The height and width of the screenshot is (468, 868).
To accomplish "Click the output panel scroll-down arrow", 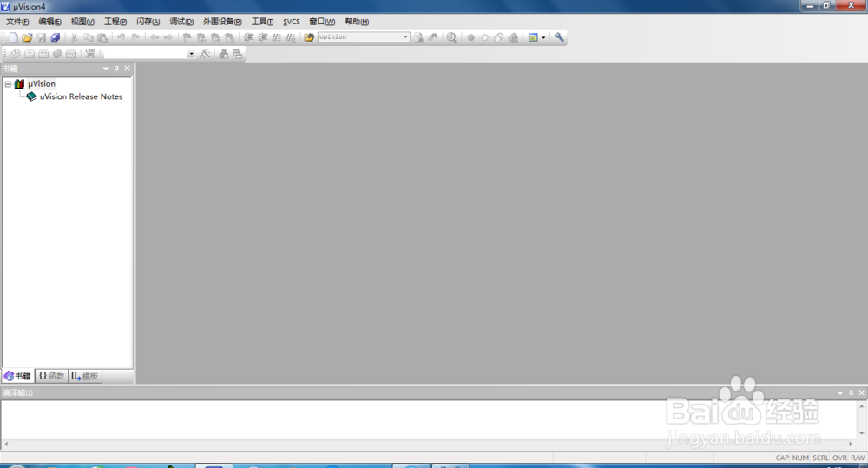I will 861,433.
